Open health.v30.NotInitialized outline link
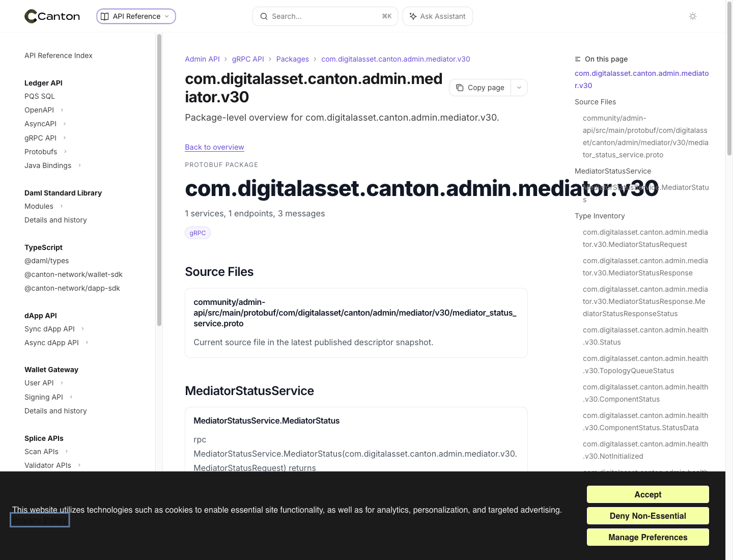 click(645, 450)
